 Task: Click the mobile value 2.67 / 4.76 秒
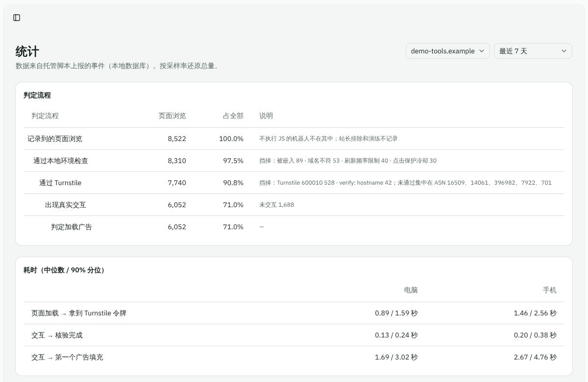(535, 357)
